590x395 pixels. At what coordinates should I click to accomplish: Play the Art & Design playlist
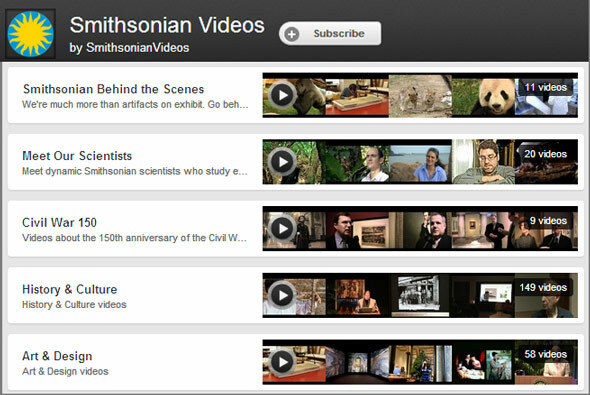pos(282,362)
